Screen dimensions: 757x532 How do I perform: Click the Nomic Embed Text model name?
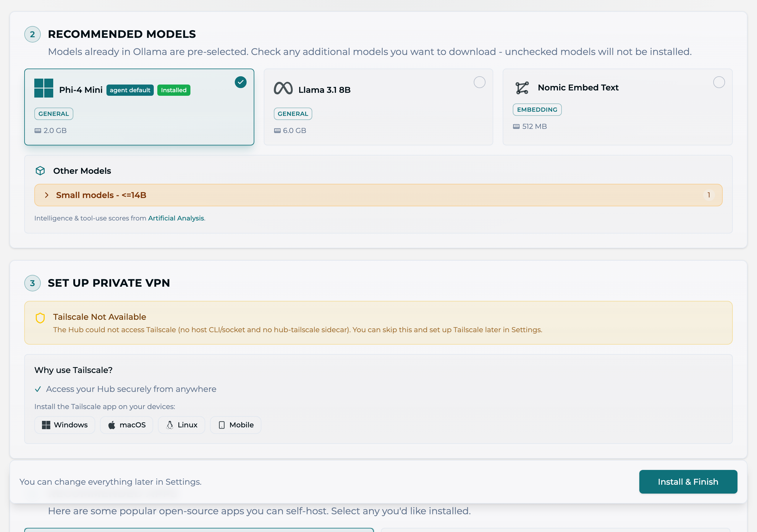(578, 87)
